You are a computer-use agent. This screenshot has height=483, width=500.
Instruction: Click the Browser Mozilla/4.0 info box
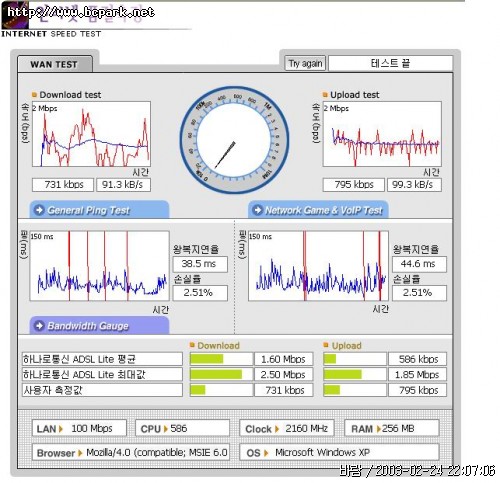(131, 452)
